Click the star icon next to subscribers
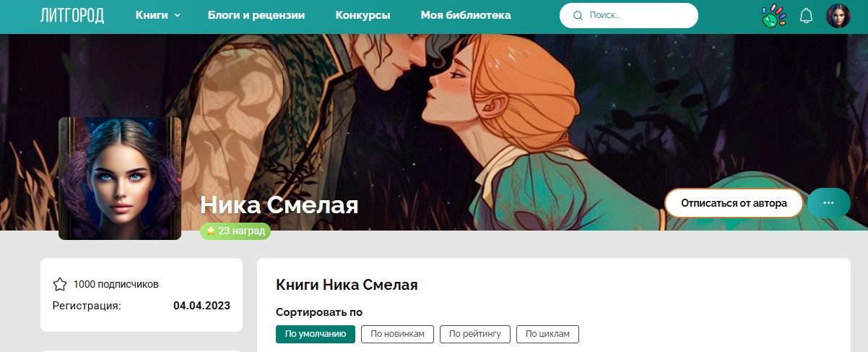Viewport: 868px width, 352px height. [x=60, y=284]
